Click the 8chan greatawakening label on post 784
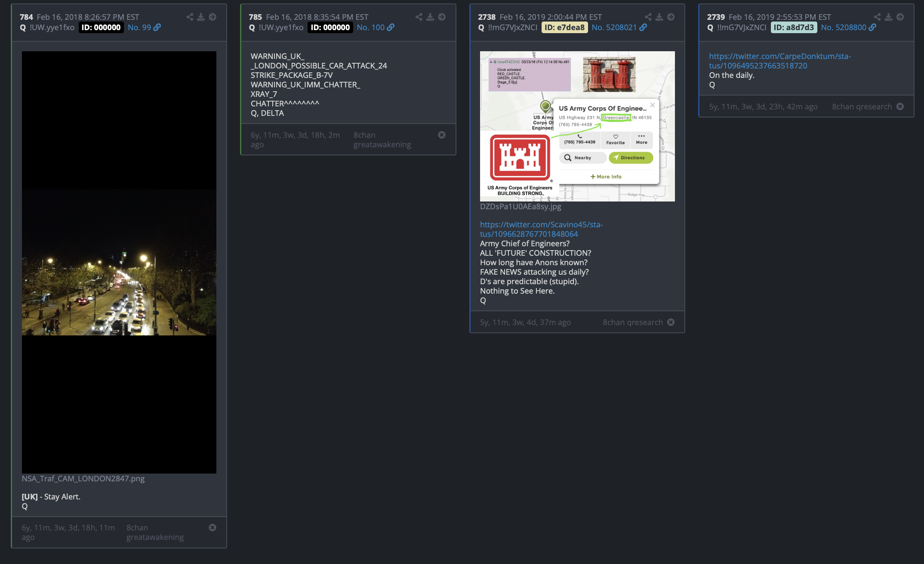924x564 pixels. [155, 532]
